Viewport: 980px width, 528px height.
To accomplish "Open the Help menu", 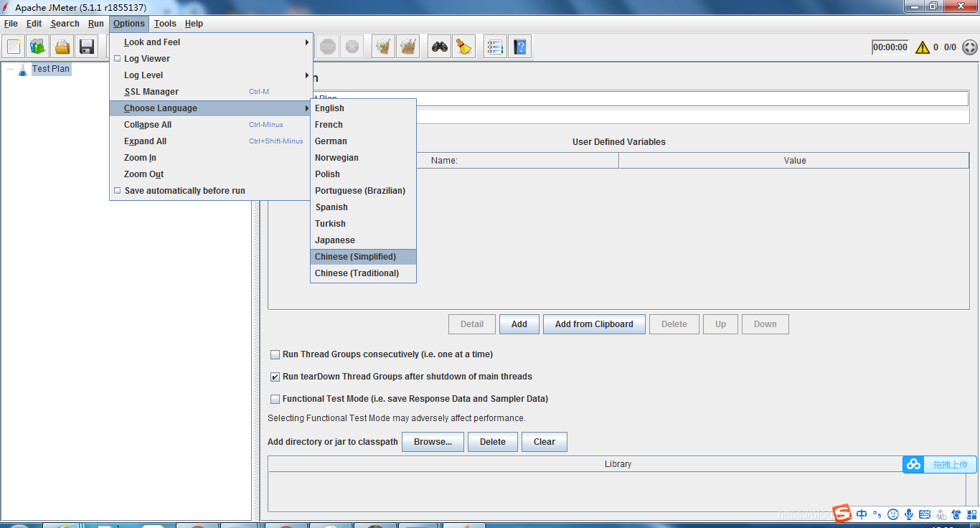I will click(x=194, y=24).
